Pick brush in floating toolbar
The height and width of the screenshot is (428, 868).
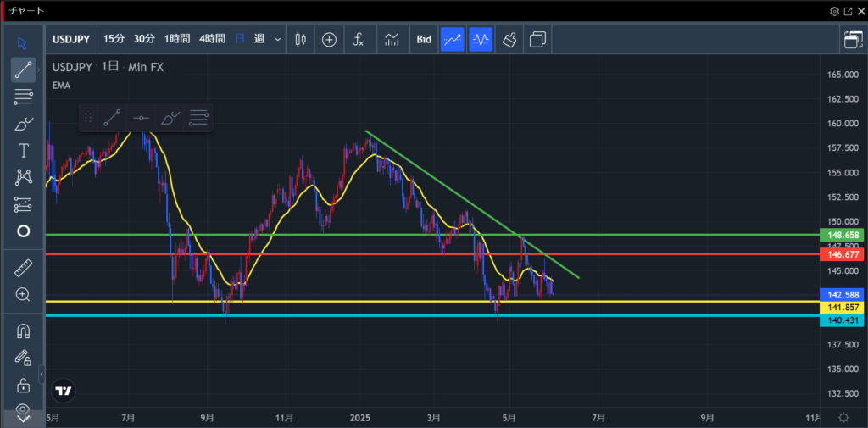[170, 117]
